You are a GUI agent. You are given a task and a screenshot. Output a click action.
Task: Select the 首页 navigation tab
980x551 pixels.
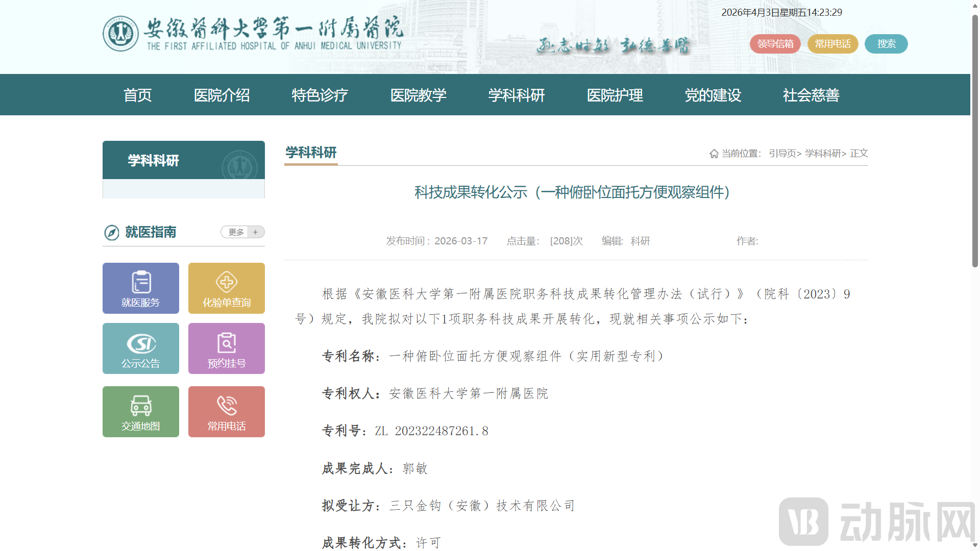tap(137, 95)
